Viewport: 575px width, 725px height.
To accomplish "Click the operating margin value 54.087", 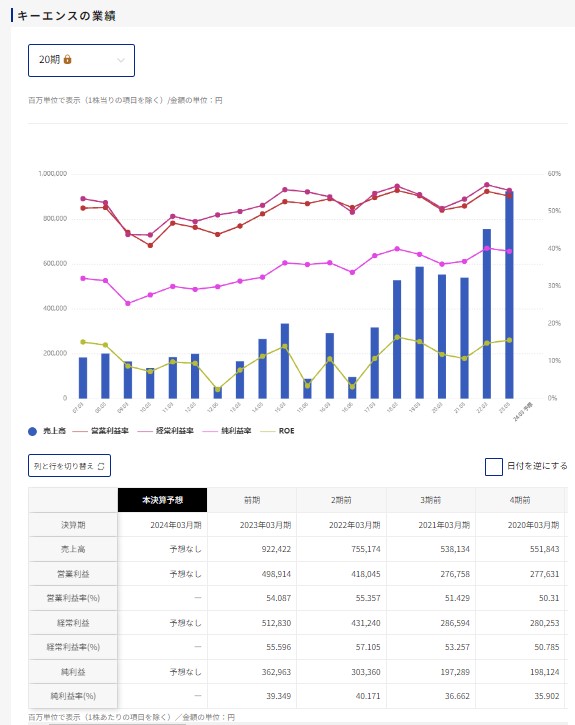I will (x=279, y=598).
